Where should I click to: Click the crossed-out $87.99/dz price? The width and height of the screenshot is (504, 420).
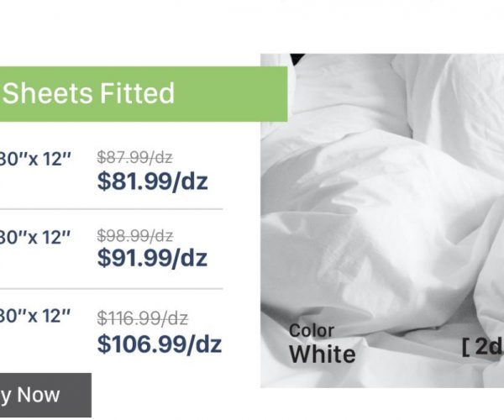tap(135, 156)
